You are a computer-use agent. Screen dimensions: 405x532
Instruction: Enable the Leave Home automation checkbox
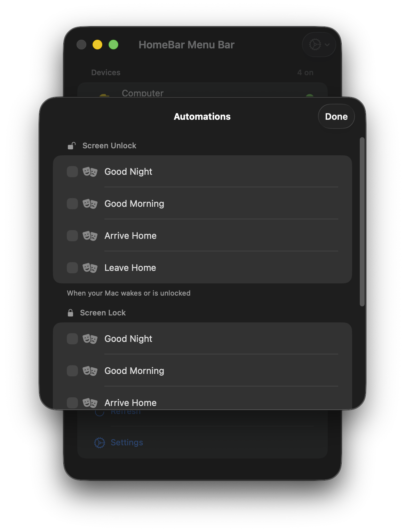(x=72, y=268)
